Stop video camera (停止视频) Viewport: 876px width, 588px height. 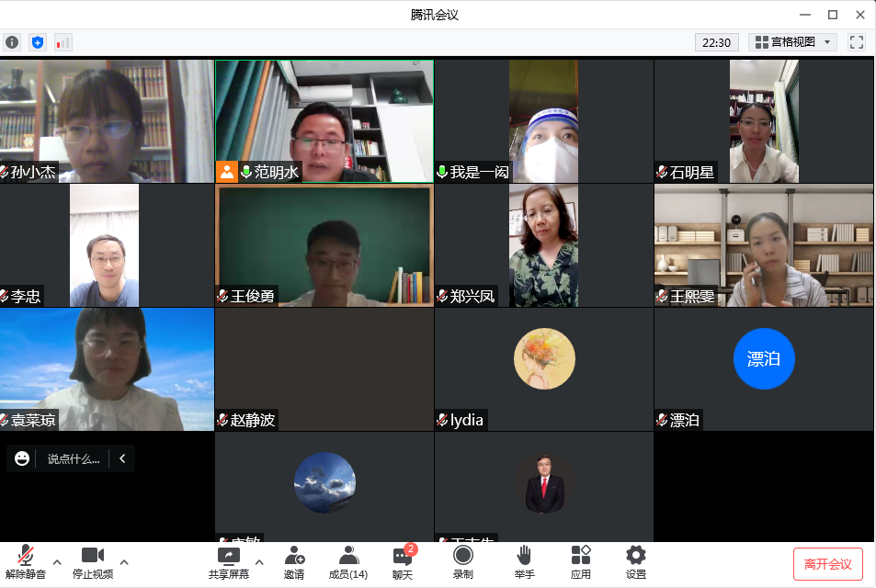[92, 561]
